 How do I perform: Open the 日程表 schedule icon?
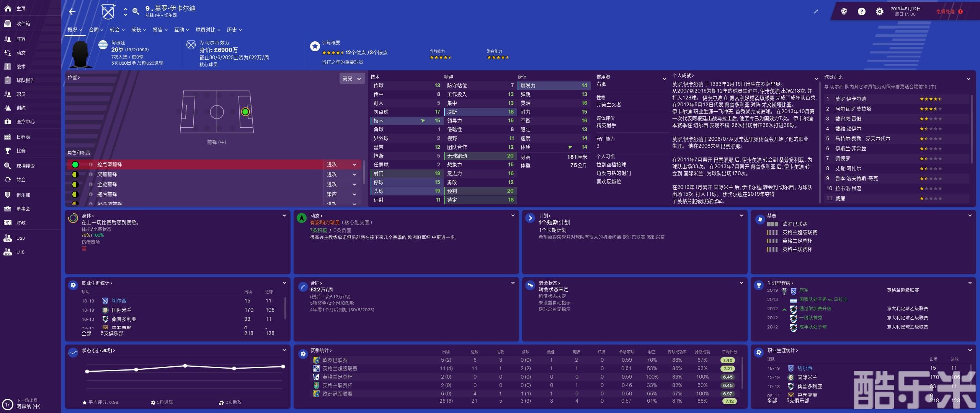pyautogui.click(x=8, y=137)
